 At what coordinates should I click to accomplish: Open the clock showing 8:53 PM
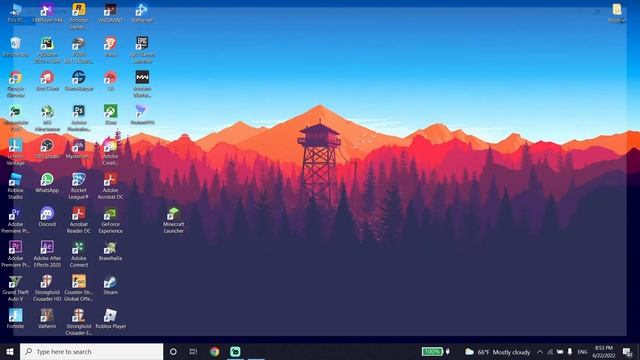tap(604, 351)
